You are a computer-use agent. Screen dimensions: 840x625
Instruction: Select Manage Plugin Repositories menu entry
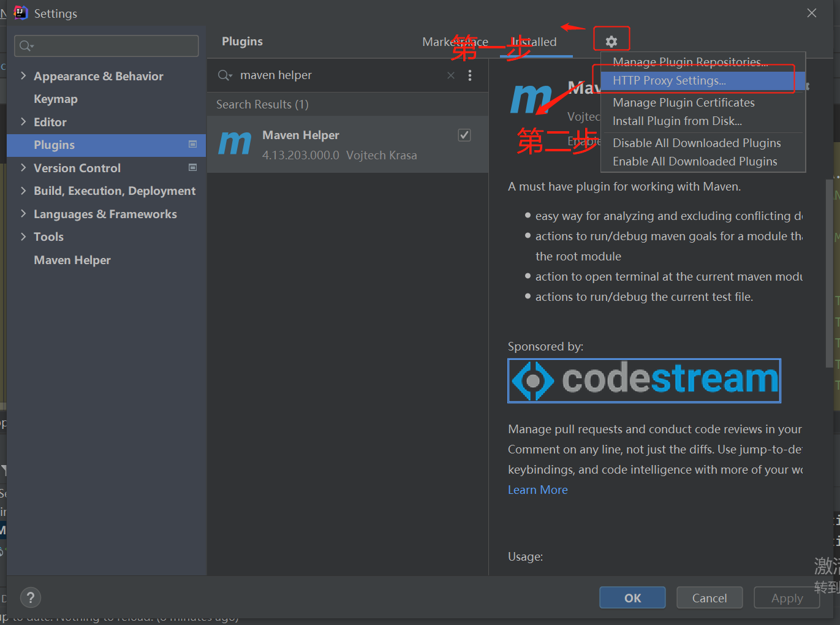[x=703, y=62]
